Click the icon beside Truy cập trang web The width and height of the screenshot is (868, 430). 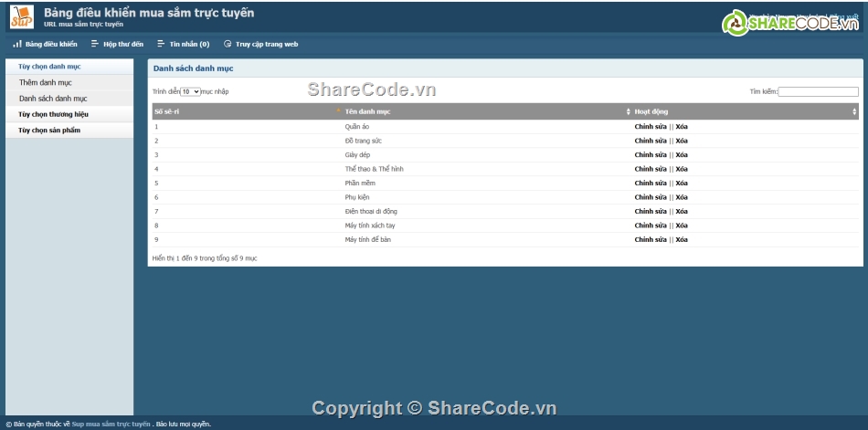(x=228, y=44)
